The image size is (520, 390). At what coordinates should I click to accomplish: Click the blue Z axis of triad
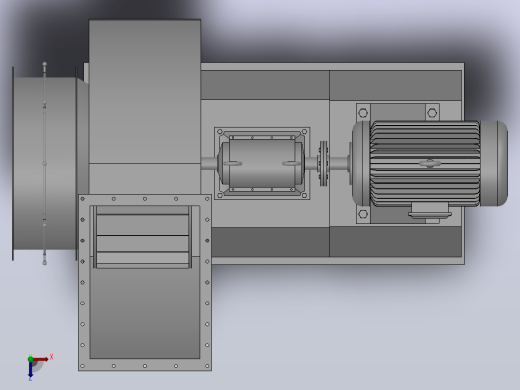[x=30, y=369]
